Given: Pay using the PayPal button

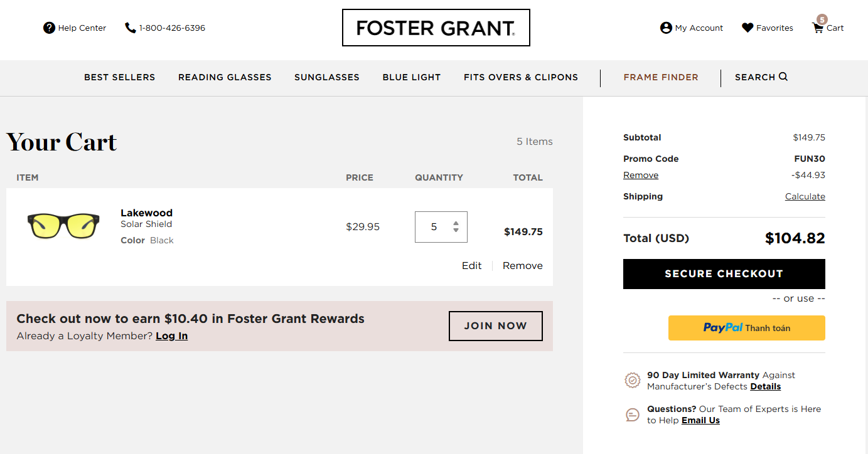Looking at the screenshot, I should [x=746, y=328].
